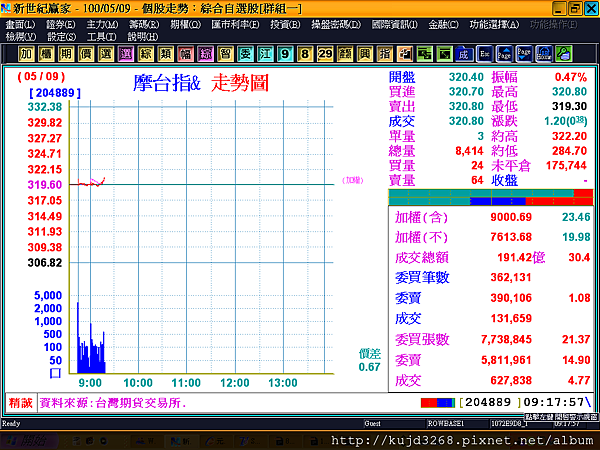The image size is (600, 450).
Task: Click the 指 index toolbar icon
Action: [385, 54]
